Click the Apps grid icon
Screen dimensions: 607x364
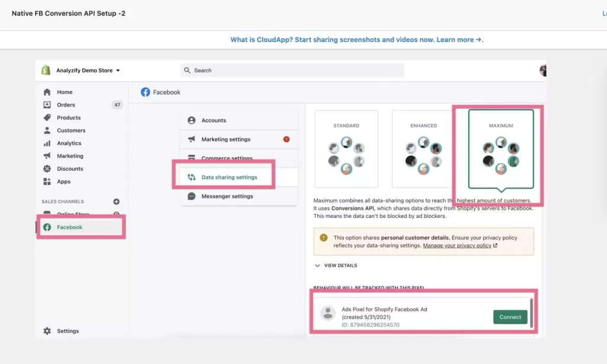point(47,181)
